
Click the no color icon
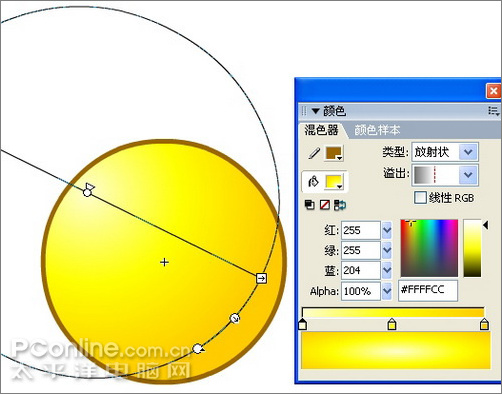(x=324, y=205)
